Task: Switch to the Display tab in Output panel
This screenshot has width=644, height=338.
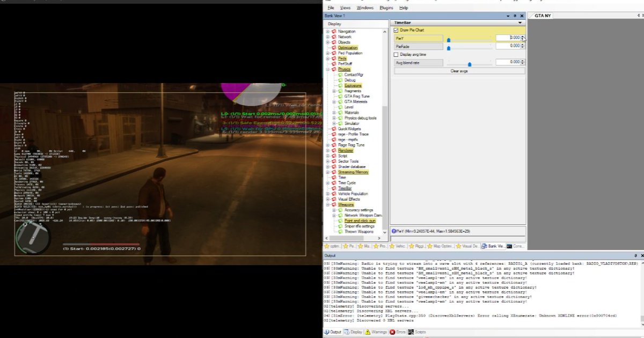Action: point(354,332)
